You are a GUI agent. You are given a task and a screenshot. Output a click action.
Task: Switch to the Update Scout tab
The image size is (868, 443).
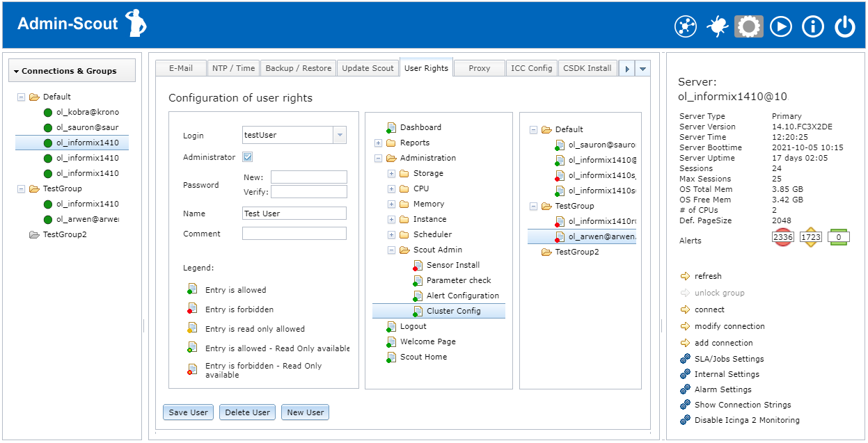[368, 68]
